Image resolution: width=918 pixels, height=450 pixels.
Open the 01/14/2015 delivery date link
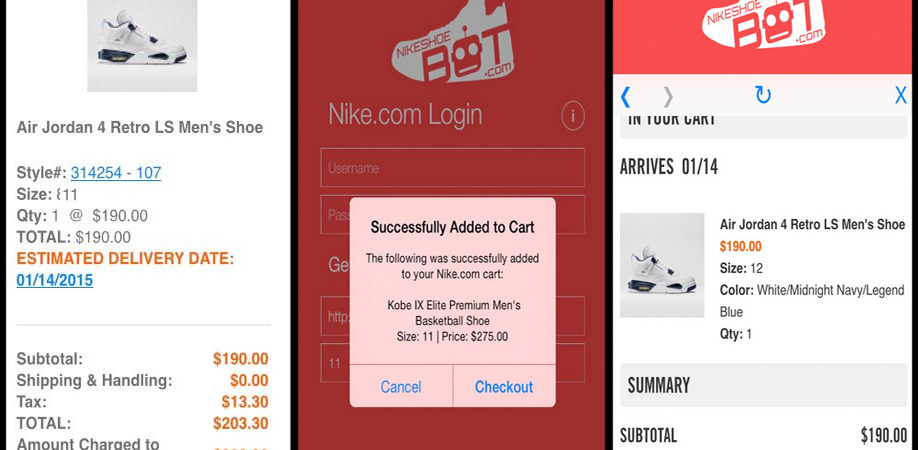point(54,280)
